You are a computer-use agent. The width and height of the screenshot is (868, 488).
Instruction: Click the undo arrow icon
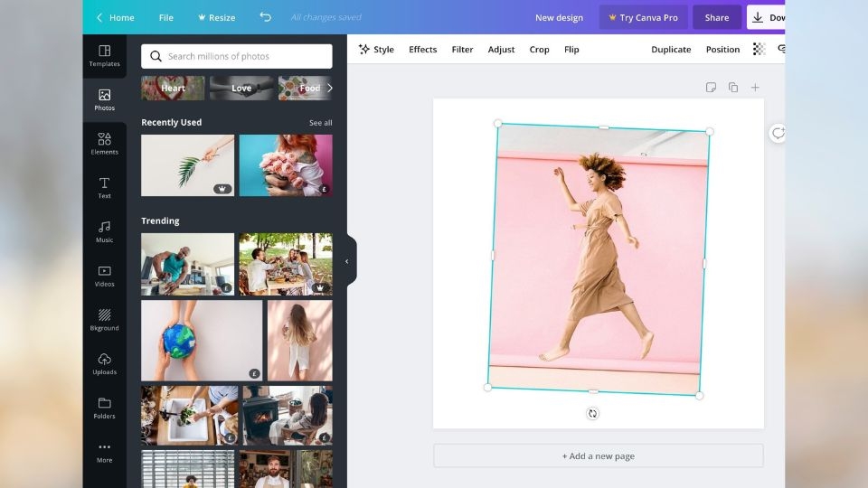point(266,17)
